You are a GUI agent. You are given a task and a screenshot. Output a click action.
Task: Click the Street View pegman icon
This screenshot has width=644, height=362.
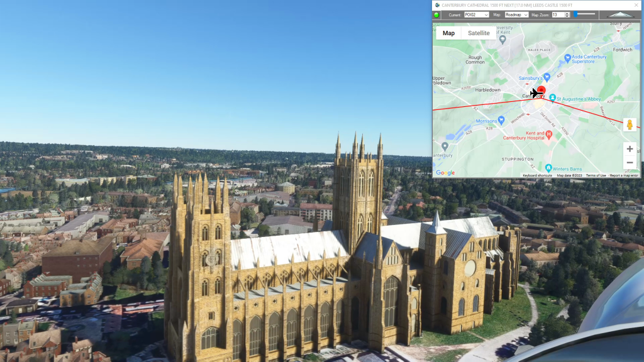pos(630,124)
